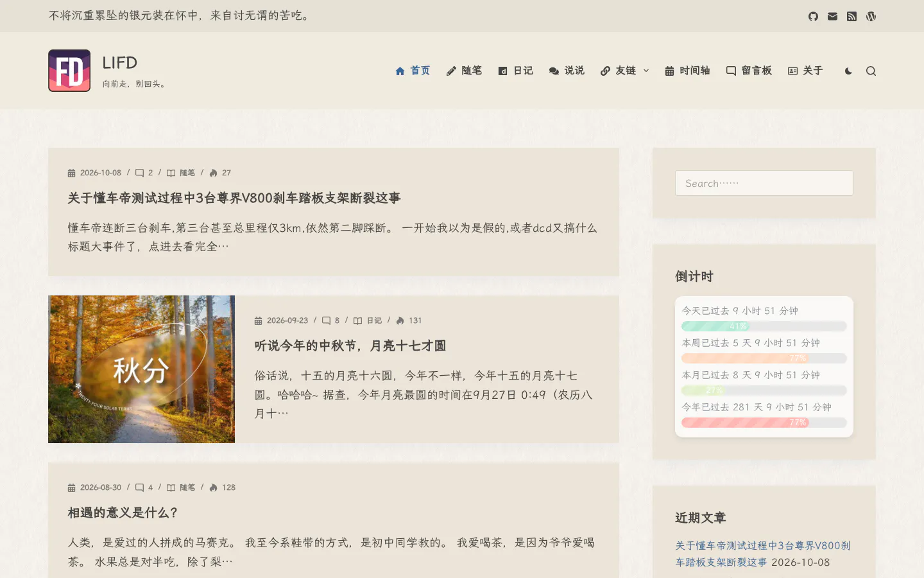Click 日记 category on 2026-09-23 post
This screenshot has height=578, width=924.
[374, 320]
